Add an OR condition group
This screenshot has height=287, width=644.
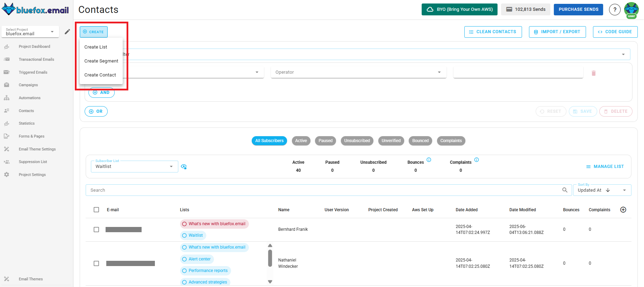[96, 111]
